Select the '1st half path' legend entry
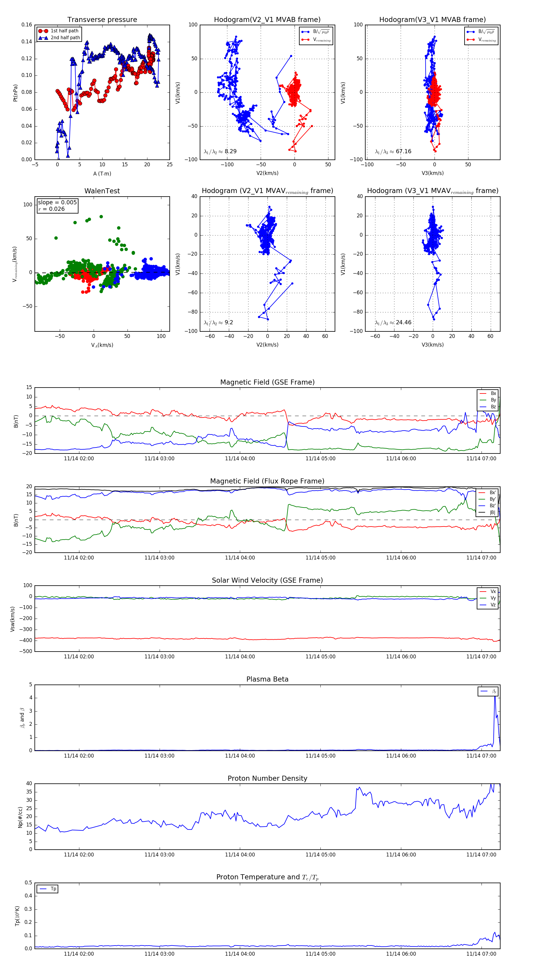 [59, 31]
